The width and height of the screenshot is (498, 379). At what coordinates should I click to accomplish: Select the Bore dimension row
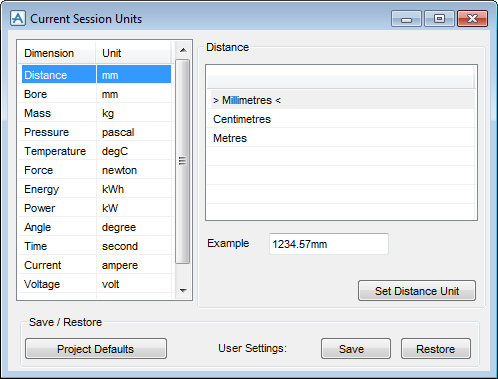(96, 94)
